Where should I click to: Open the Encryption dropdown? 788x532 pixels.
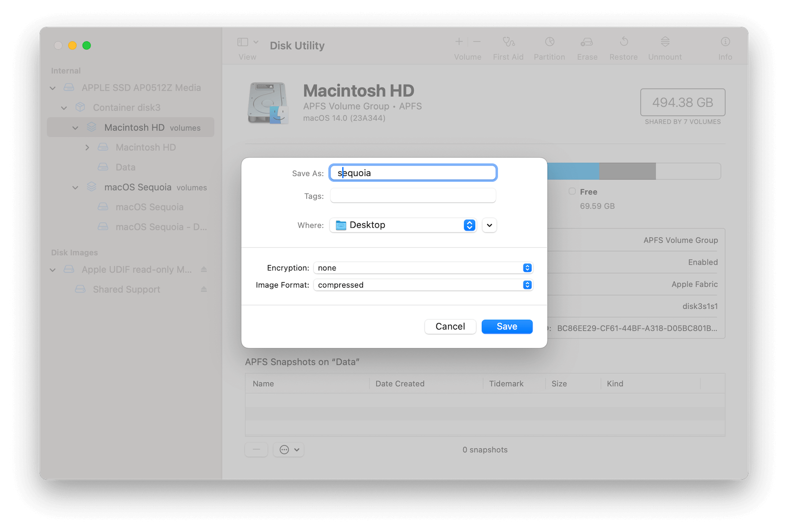[x=423, y=268]
